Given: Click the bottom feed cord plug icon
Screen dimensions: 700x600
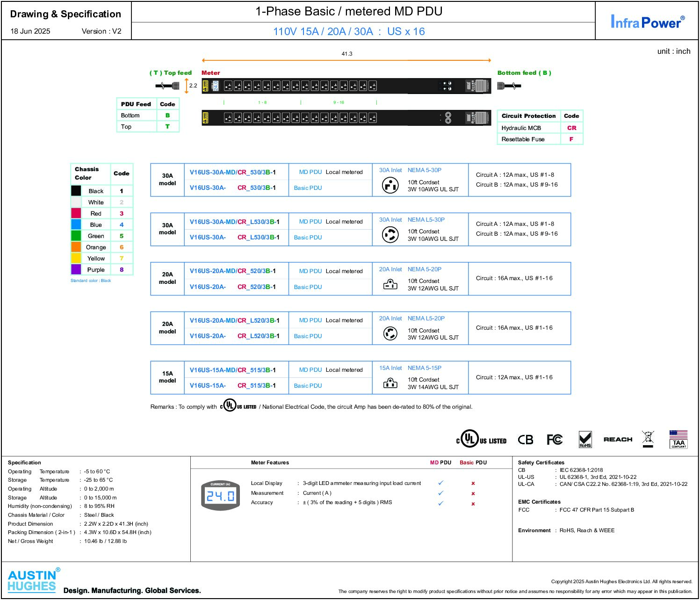Looking at the screenshot, I should tap(509, 86).
